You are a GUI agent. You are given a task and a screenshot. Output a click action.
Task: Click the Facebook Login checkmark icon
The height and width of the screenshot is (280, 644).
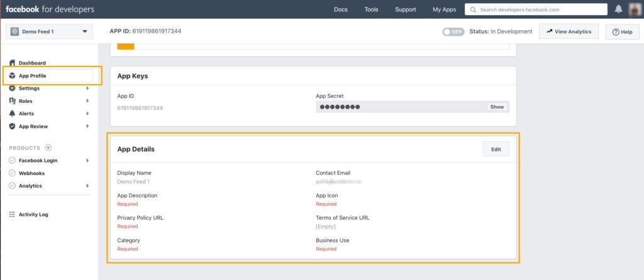click(x=12, y=160)
